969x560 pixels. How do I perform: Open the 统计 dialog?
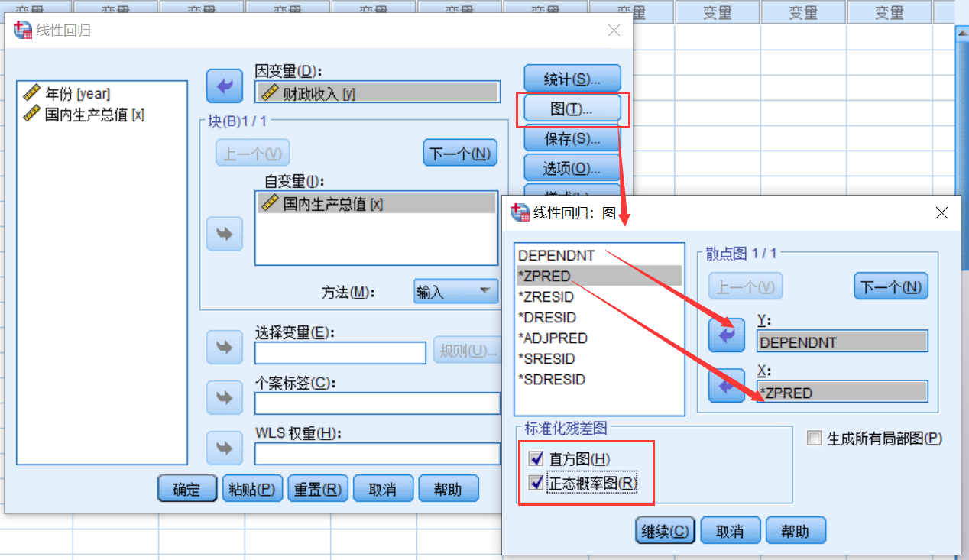click(572, 77)
